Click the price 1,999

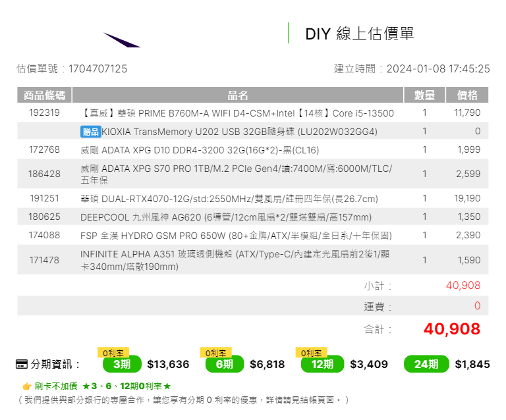click(469, 149)
